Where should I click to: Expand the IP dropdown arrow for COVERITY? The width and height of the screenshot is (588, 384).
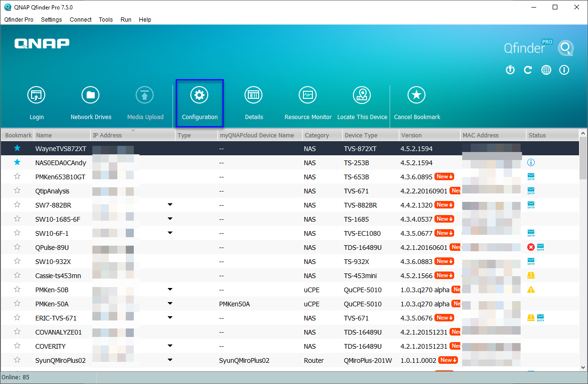[170, 346]
